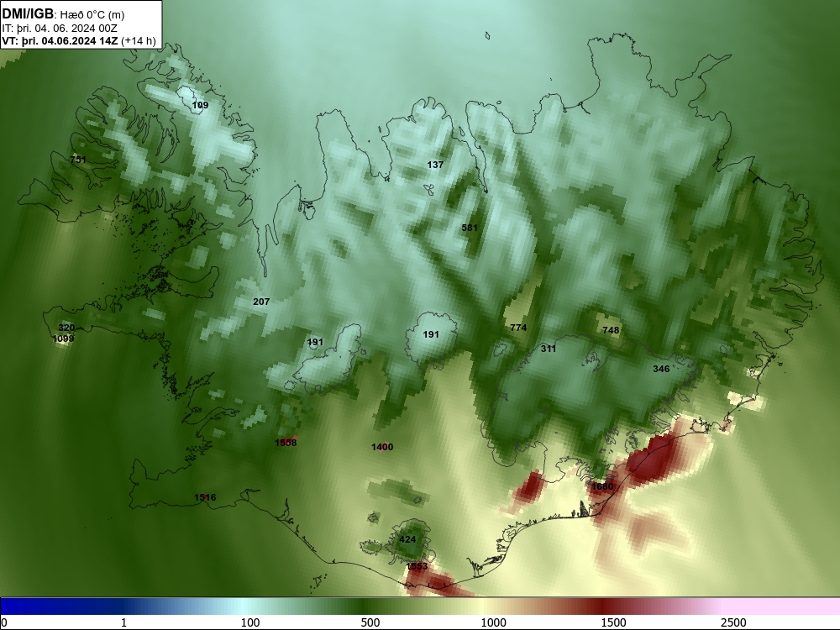
Task: Select the 751 value in the Westfjords
Action: tap(78, 159)
